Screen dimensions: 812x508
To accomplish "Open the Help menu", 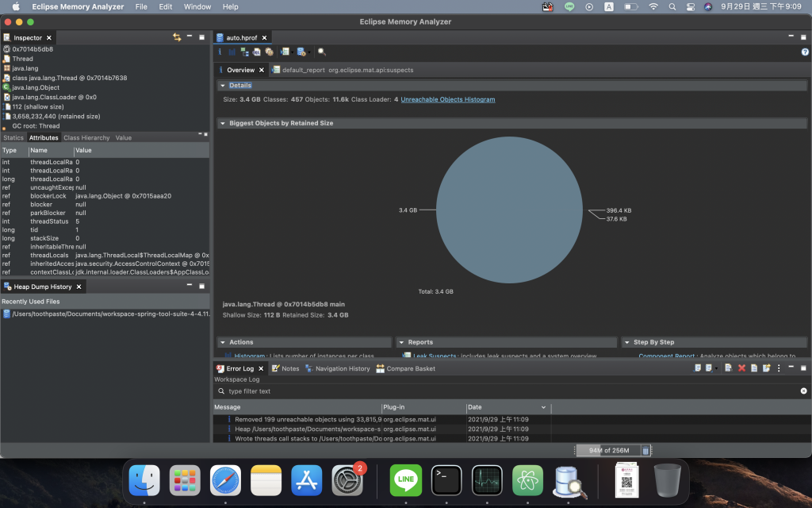I will [x=231, y=6].
